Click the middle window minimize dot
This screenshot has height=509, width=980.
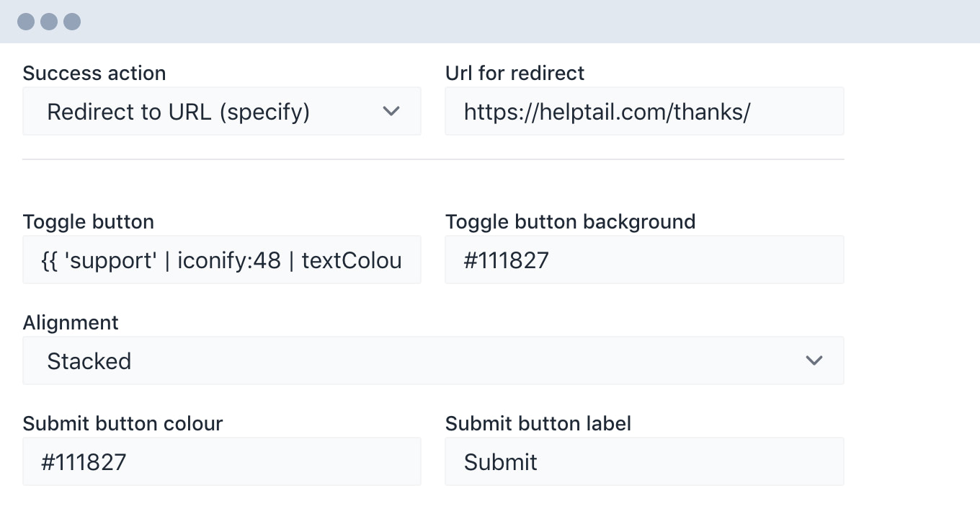49,22
